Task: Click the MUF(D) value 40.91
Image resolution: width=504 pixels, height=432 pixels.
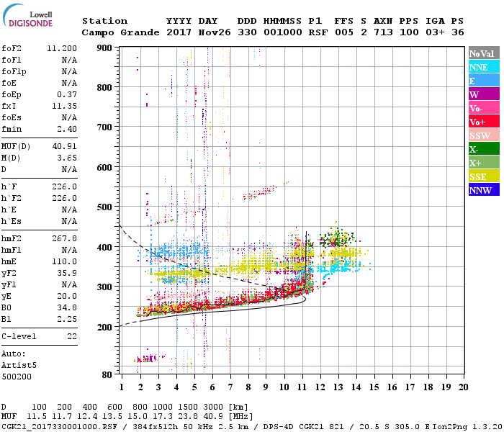Action: 65,146
